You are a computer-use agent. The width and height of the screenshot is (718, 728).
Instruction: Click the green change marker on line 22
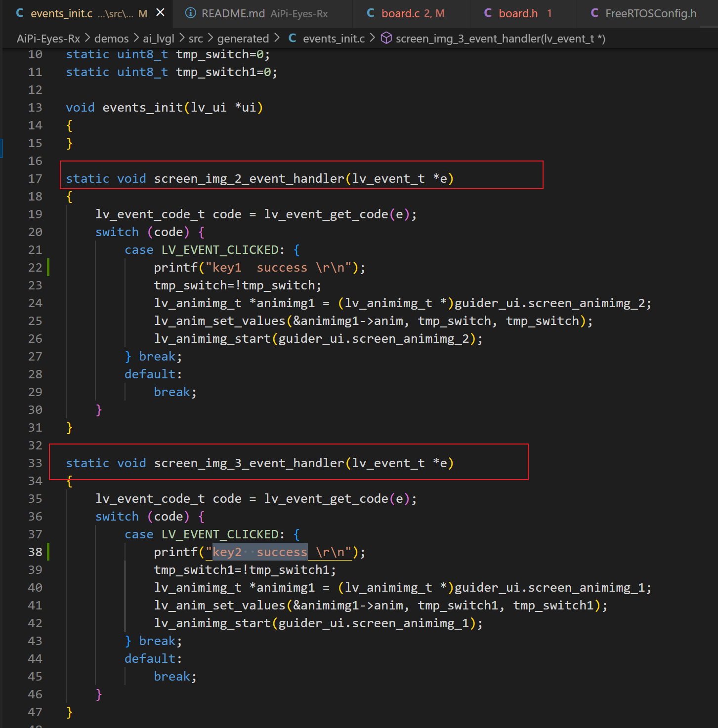[x=48, y=268]
